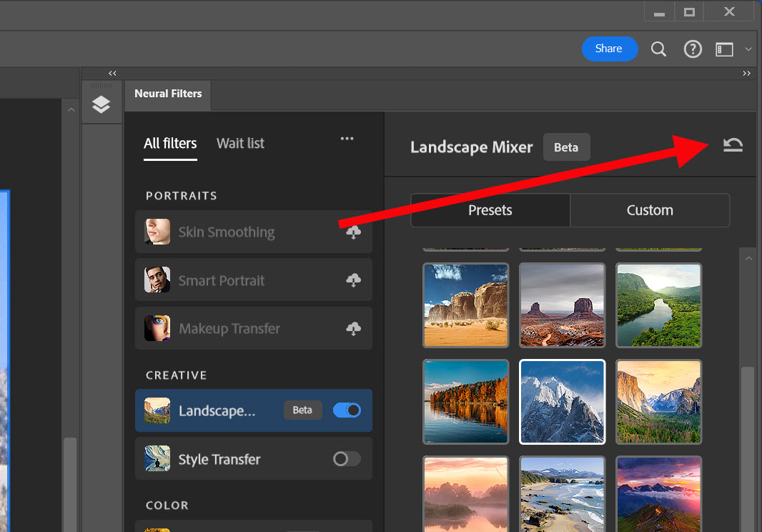Click the Makeup Transfer face thumbnail

[157, 328]
